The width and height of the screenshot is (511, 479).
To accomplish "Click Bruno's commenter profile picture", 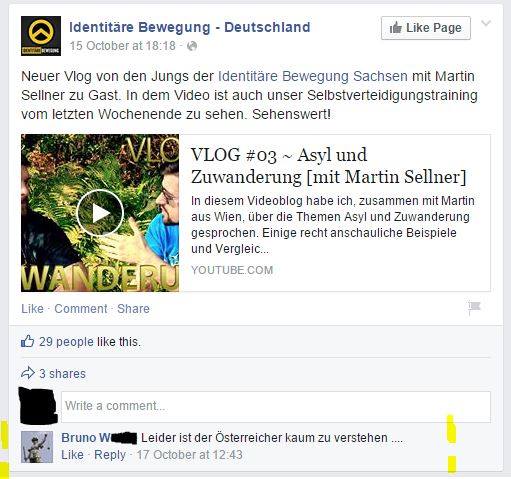I will pos(37,447).
